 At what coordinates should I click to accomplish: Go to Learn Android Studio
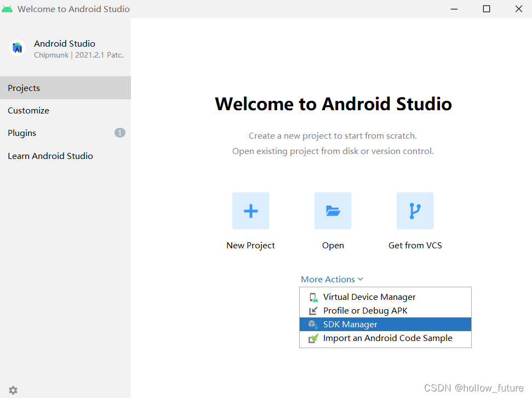(66, 156)
